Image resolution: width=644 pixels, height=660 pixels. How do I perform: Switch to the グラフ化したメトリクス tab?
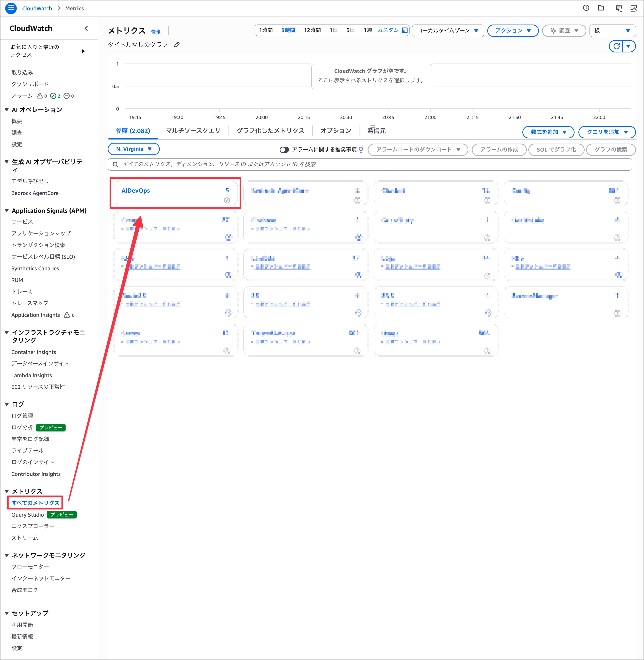pyautogui.click(x=270, y=131)
